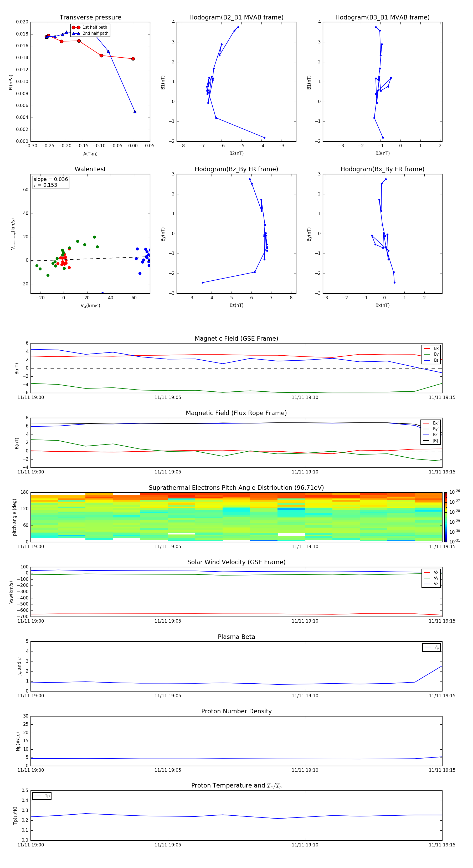Click the "Bz'" legend entry in Flux Rope panel
473x868 pixels.
[431, 435]
